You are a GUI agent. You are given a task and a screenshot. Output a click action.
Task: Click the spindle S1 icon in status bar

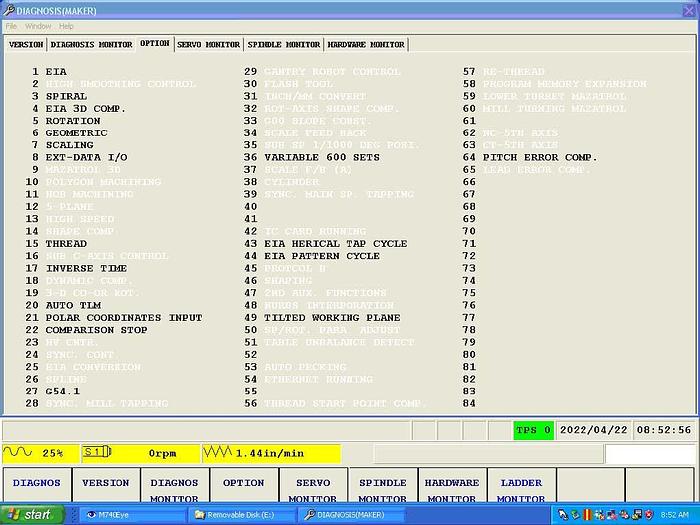click(x=95, y=453)
